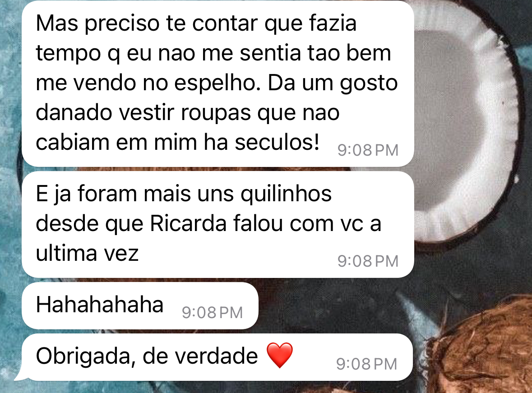Click the word "verdade" before the heart
The image size is (532, 393).
click(200, 356)
